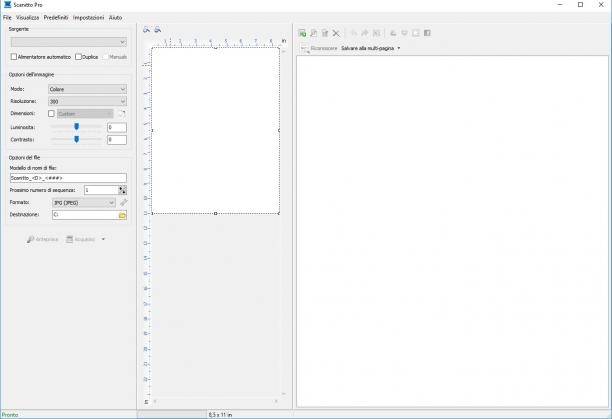Open the Formato dropdown showing JPG
Screen dimensions: 612x419
[84, 203]
